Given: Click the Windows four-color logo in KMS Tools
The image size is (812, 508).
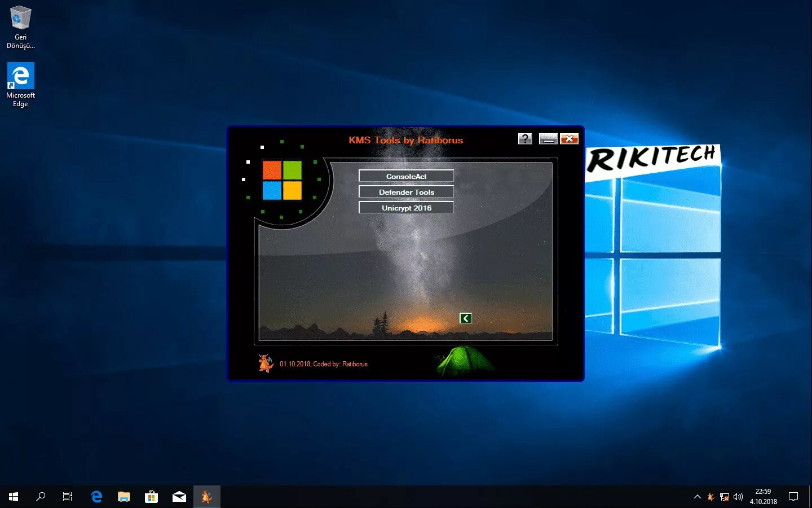Looking at the screenshot, I should [x=282, y=181].
